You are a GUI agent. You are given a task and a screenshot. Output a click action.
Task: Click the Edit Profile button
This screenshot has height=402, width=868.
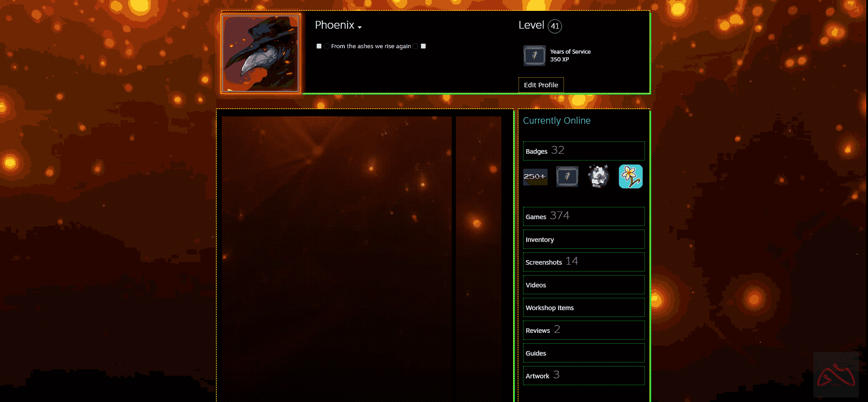[x=541, y=85]
